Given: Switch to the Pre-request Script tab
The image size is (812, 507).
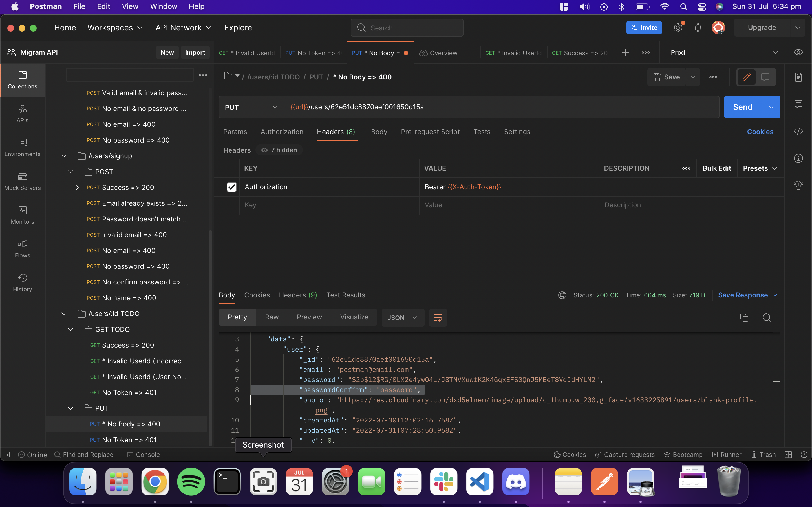Looking at the screenshot, I should point(431,132).
